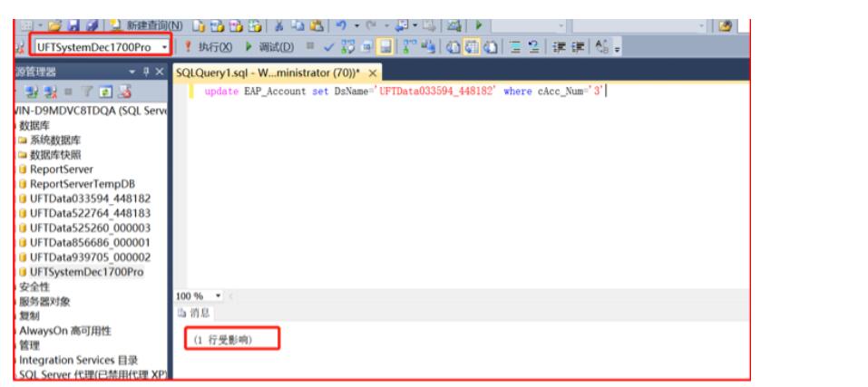This screenshot has width=868, height=387.
Task: Close the SQLQuery1.sql tab
Action: click(373, 73)
